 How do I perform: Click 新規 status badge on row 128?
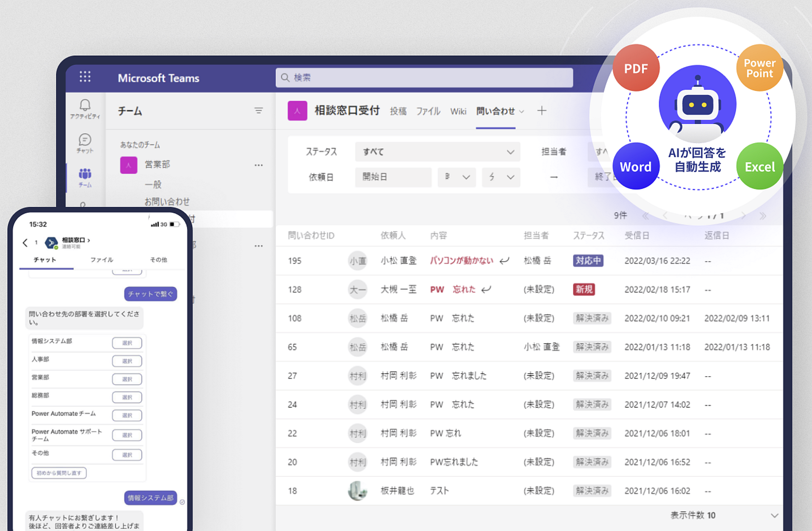[584, 289]
